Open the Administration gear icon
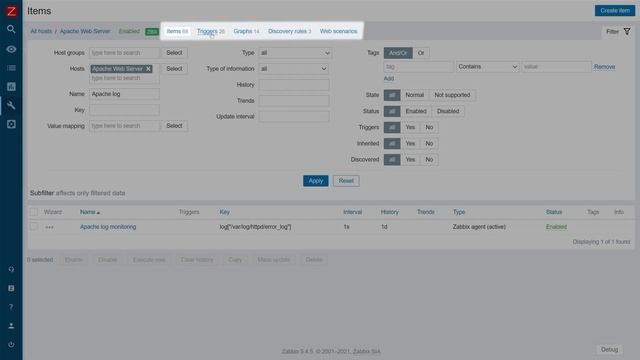This screenshot has height=360, width=640. pos(11,124)
